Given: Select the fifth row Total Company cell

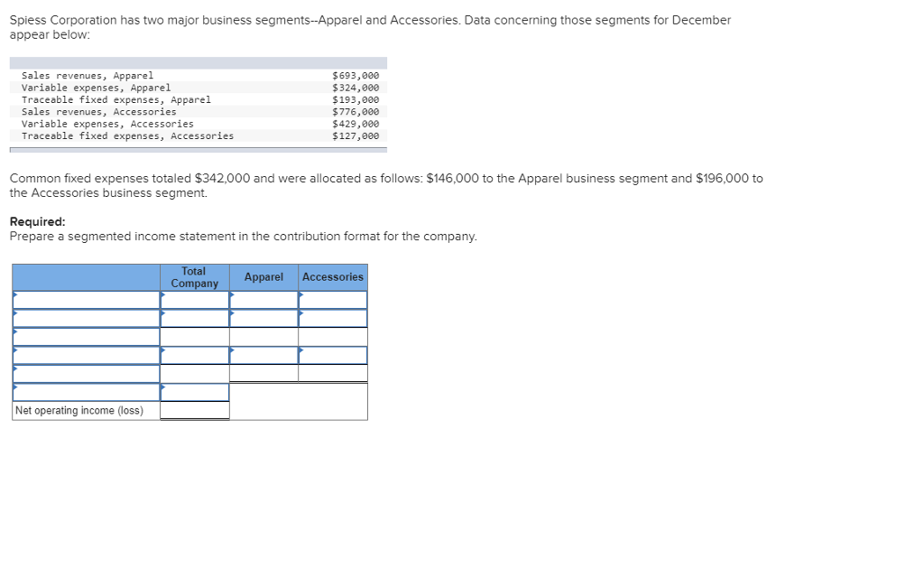Looking at the screenshot, I should [x=195, y=373].
